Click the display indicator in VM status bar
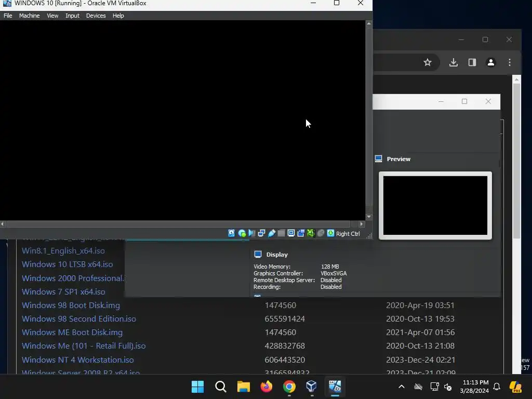532x399 pixels. [x=291, y=233]
